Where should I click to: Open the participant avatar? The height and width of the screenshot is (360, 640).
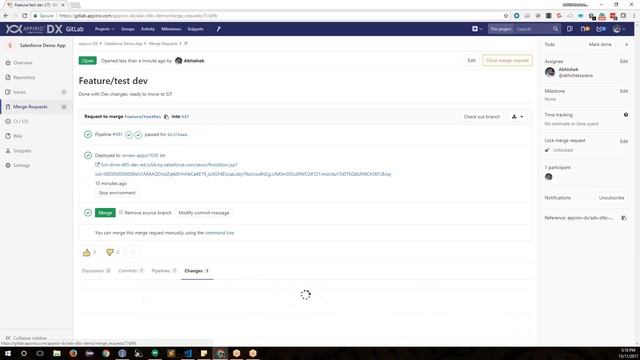(549, 177)
